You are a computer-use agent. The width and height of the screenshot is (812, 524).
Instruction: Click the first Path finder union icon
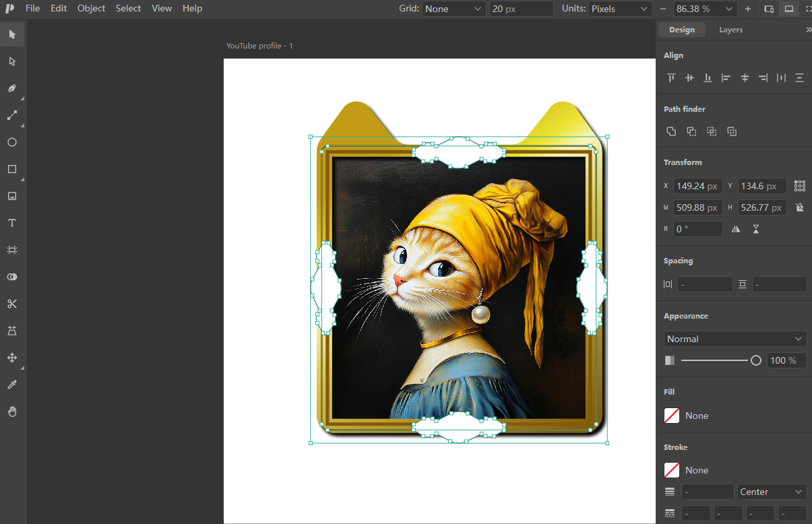click(x=671, y=131)
